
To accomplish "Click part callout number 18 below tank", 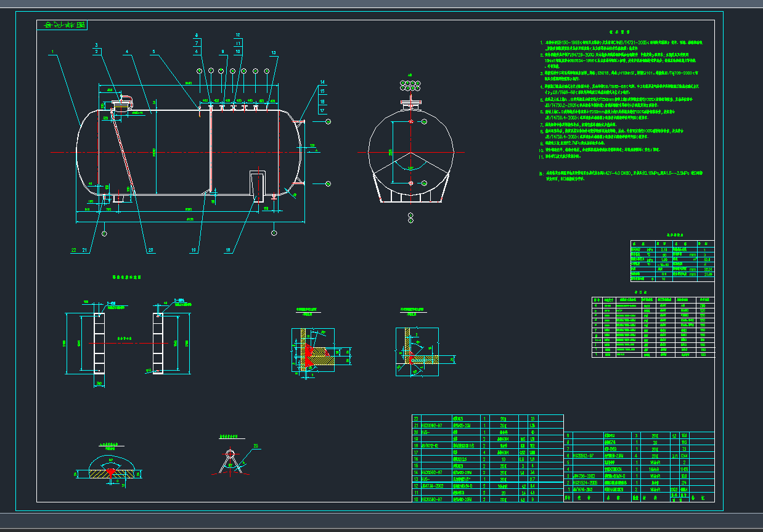I will click(228, 250).
